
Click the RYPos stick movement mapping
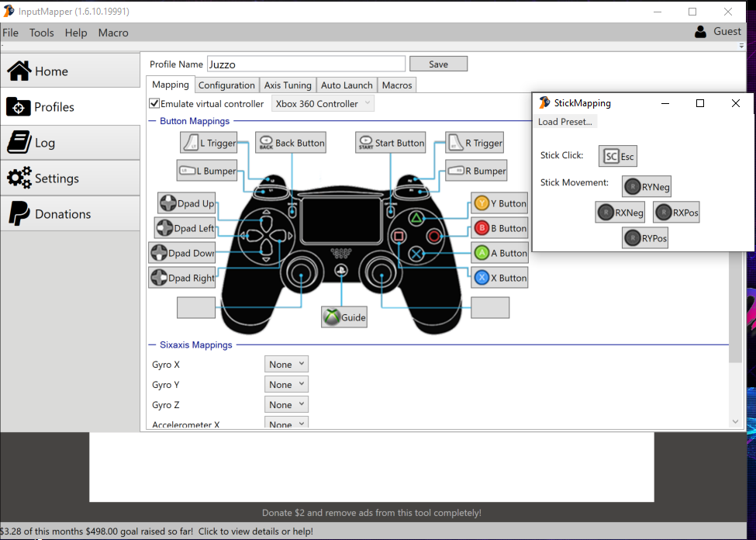tap(645, 238)
